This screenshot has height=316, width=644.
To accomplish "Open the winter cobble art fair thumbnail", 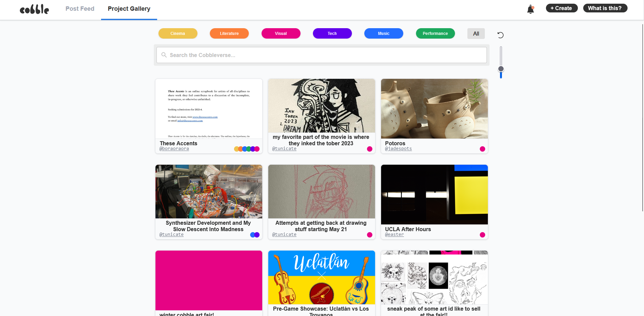I will (209, 280).
